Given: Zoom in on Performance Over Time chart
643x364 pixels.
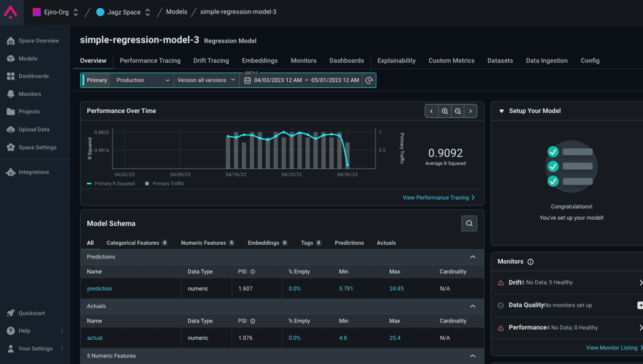Looking at the screenshot, I should click(x=444, y=111).
